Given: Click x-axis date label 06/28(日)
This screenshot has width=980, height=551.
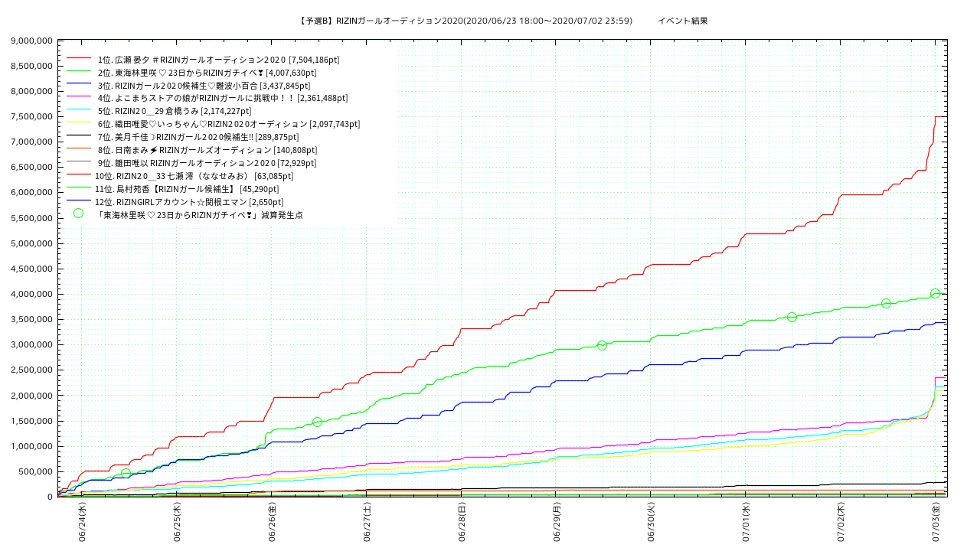Looking at the screenshot, I should (x=462, y=521).
